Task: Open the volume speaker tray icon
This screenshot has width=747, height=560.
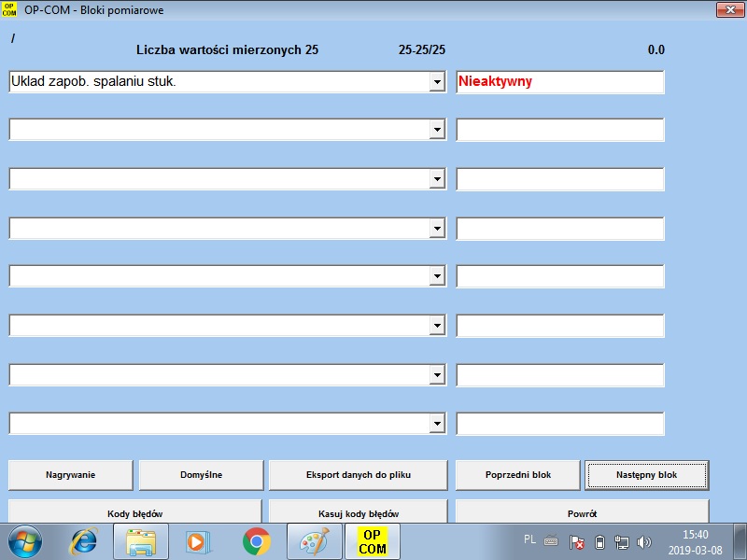Action: pos(644,541)
